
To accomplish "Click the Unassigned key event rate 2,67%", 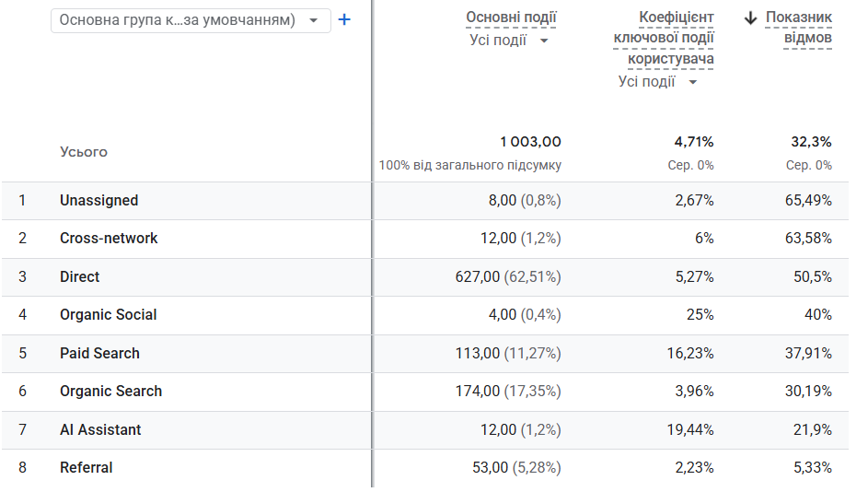I will click(694, 201).
